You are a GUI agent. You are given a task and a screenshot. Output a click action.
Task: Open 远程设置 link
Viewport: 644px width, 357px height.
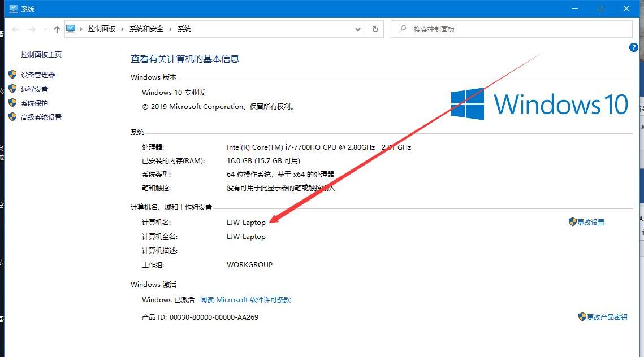tap(34, 89)
